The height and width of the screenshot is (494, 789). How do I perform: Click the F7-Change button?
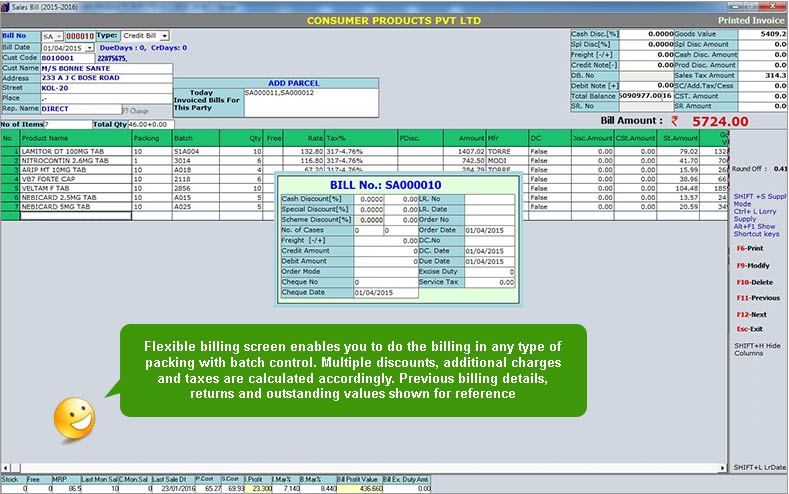pyautogui.click(x=135, y=111)
